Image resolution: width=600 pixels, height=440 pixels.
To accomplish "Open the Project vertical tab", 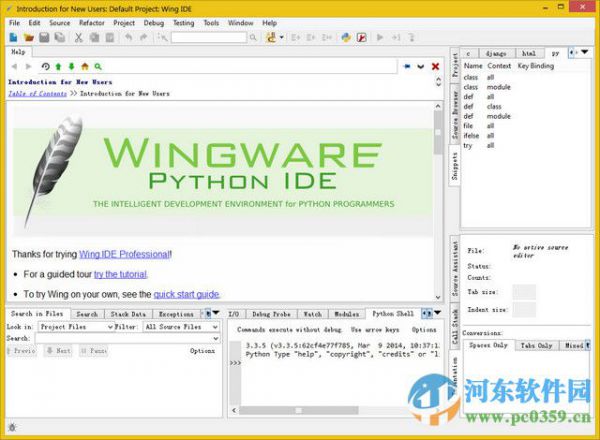I will tap(455, 66).
